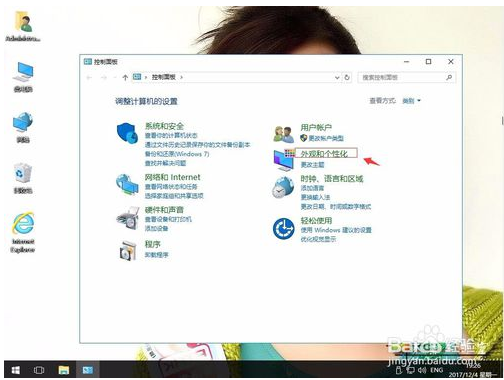Image resolution: width=504 pixels, height=380 pixels.
Task: Click the change date, time, number formats link
Action: pyautogui.click(x=336, y=207)
